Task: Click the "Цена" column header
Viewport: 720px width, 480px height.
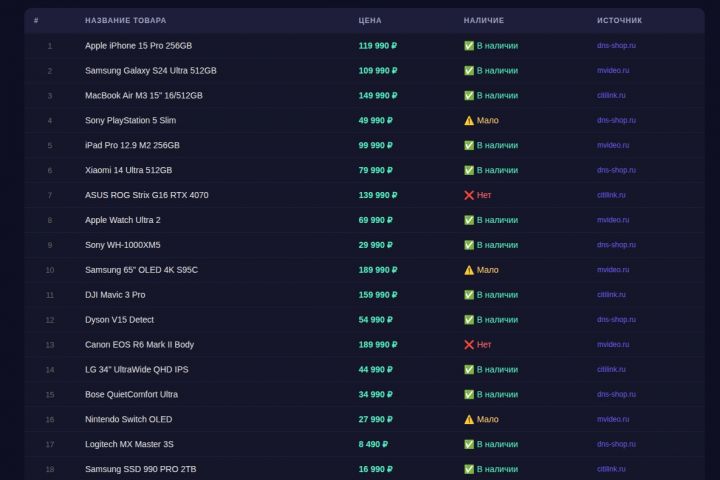Action: [370, 21]
